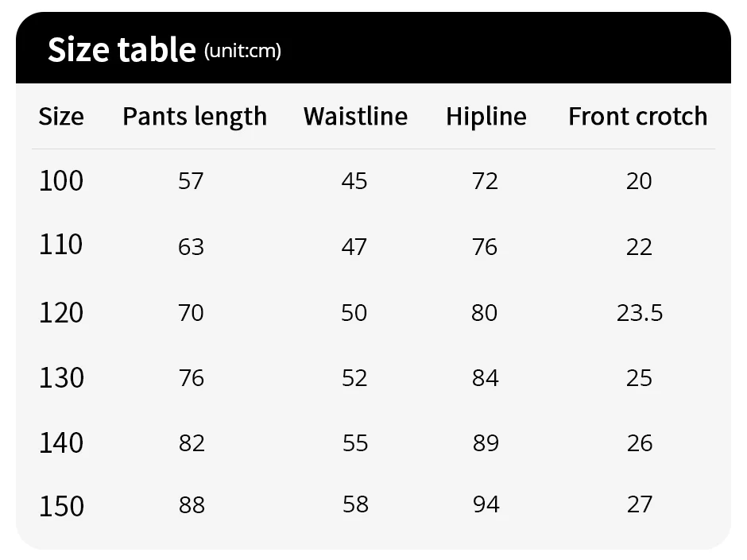This screenshot has height=560, width=747.
Task: Click front crotch value 20
Action: coord(639,181)
